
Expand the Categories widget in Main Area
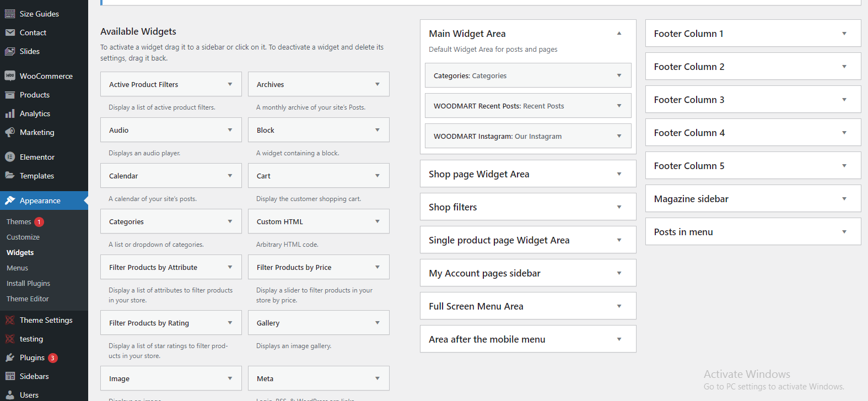pos(619,75)
